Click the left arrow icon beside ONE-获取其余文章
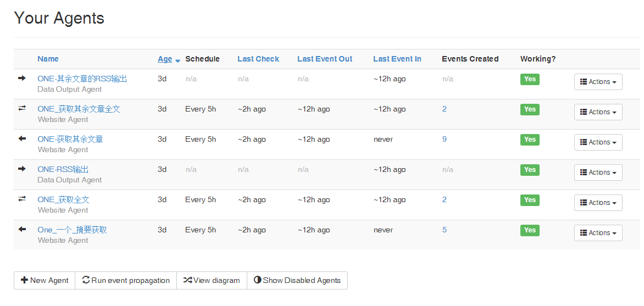The image size is (644, 306). pyautogui.click(x=22, y=139)
